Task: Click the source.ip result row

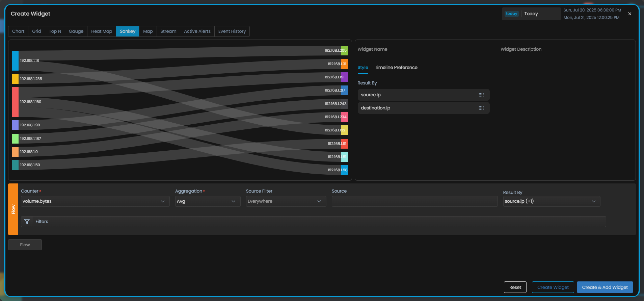Action: (424, 95)
